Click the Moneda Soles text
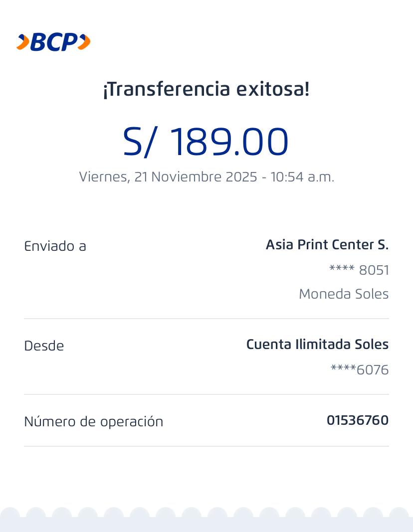 343,294
